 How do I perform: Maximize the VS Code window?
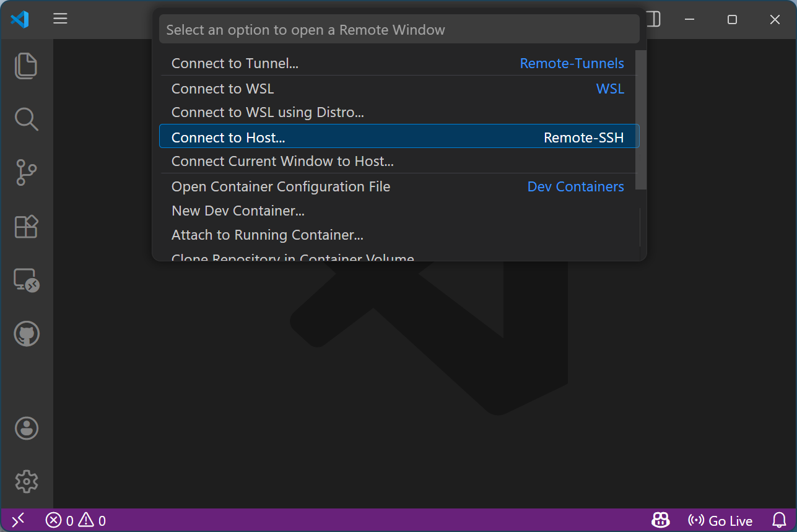pos(732,19)
